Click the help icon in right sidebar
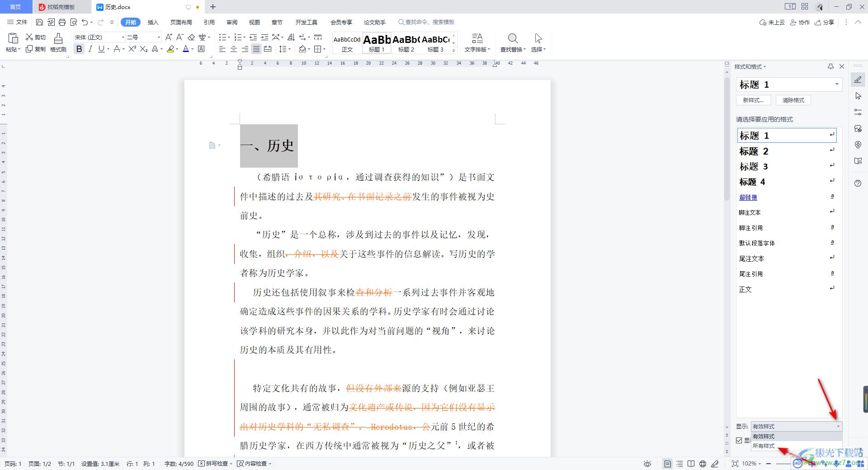Screen dimensions: 868x470 858,183
